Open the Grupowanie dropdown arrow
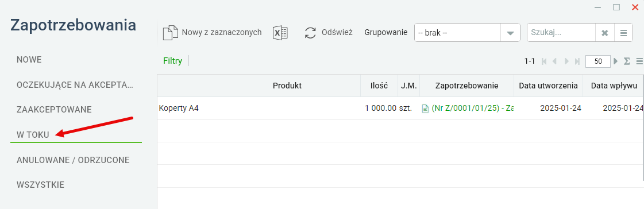The width and height of the screenshot is (644, 209). (x=510, y=33)
